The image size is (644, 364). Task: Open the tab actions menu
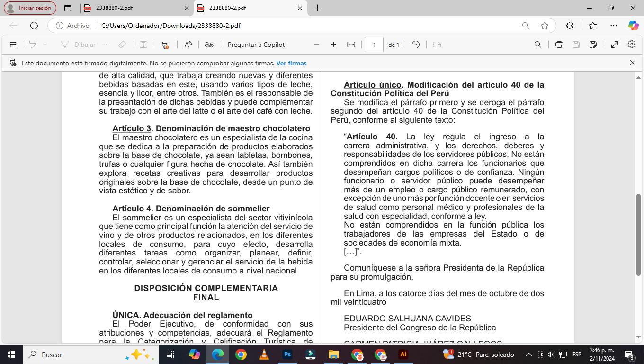click(x=68, y=8)
